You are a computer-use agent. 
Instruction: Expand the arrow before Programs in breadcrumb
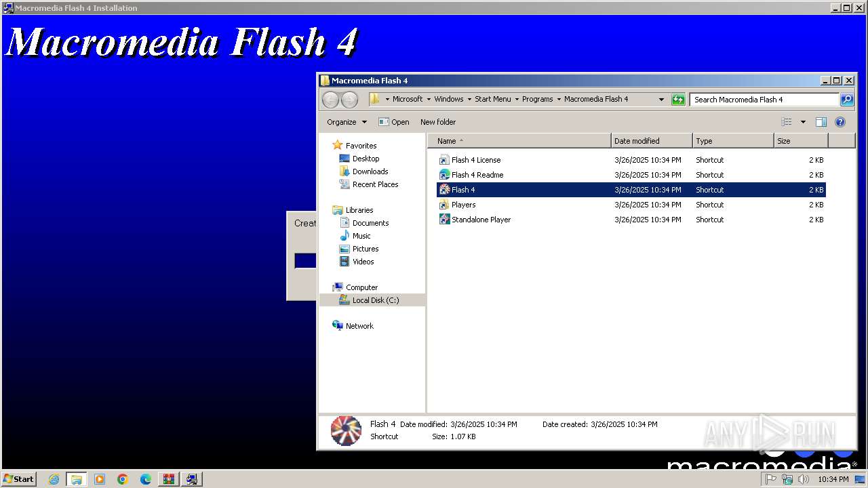pyautogui.click(x=517, y=99)
